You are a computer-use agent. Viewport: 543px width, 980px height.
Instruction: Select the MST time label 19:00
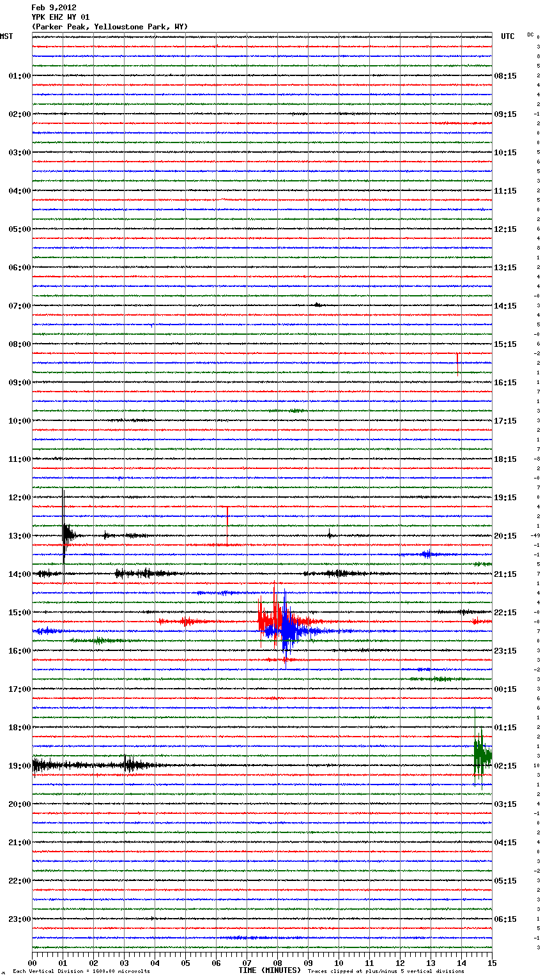coord(20,766)
